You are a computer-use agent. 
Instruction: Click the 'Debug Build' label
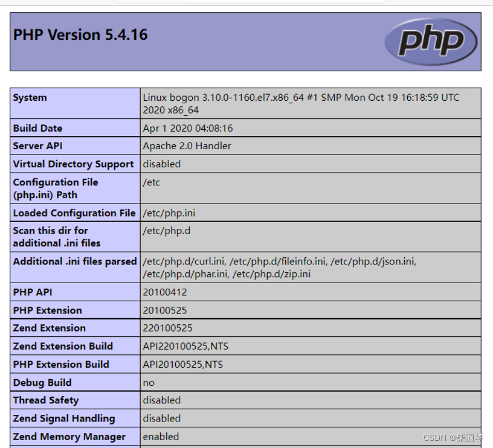tap(42, 383)
